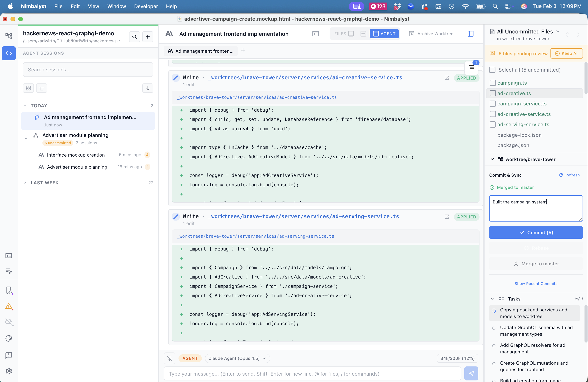The width and height of the screenshot is (588, 382).
Task: Collapse the worktree/brave-tower section
Action: click(x=492, y=159)
